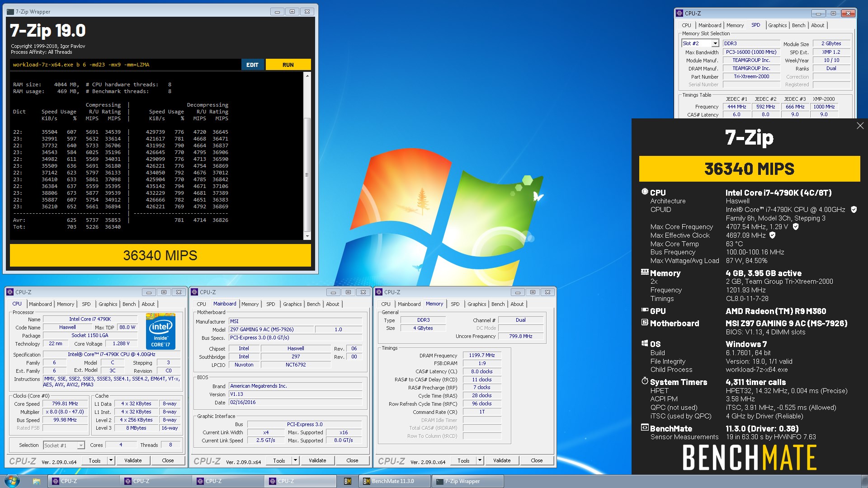Open SPD tab in CPU-Z Memory window
This screenshot has height=488, width=868.
(x=455, y=304)
